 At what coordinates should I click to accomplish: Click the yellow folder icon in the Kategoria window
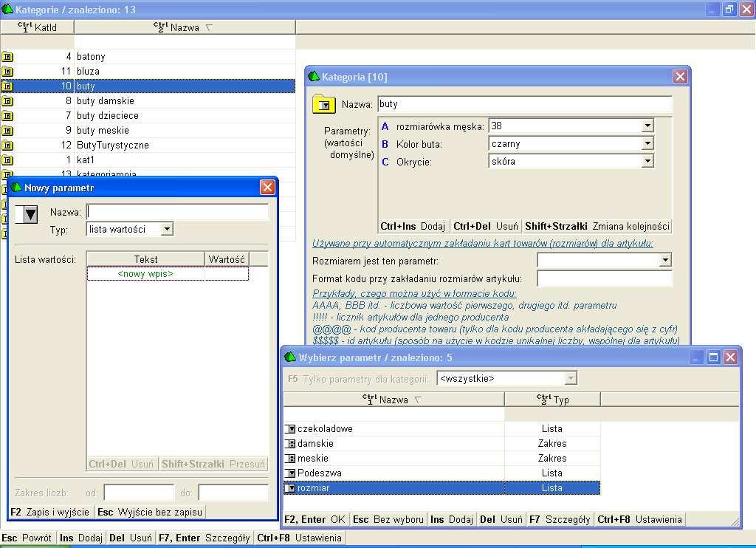point(323,104)
